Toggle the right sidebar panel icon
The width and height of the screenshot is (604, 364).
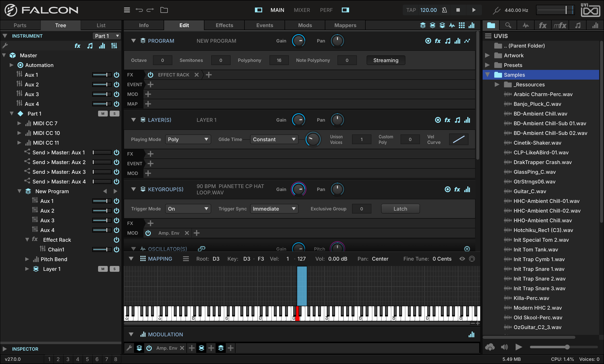(345, 10)
